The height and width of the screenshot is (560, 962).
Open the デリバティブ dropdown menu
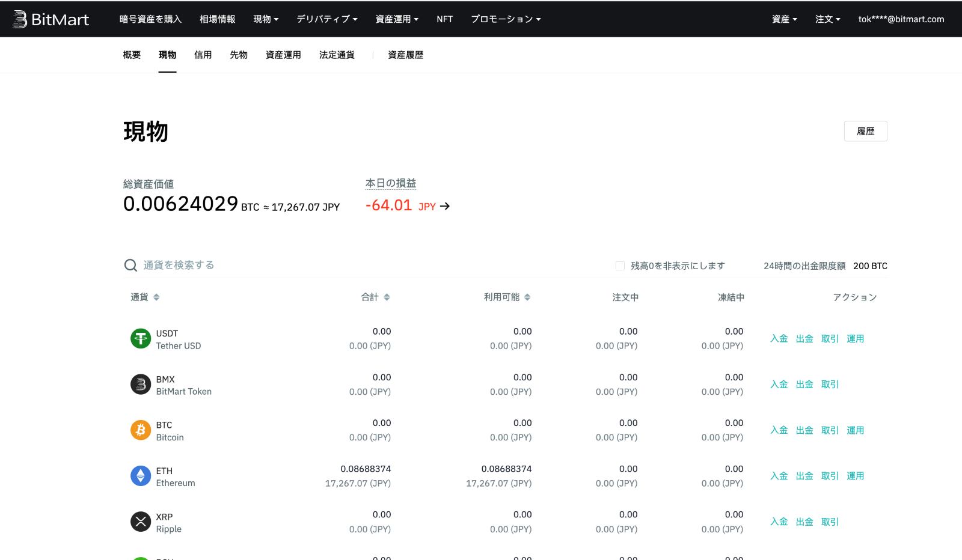tap(326, 19)
